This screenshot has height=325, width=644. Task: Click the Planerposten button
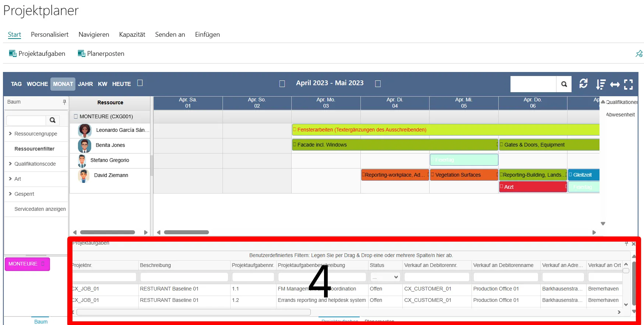point(101,54)
